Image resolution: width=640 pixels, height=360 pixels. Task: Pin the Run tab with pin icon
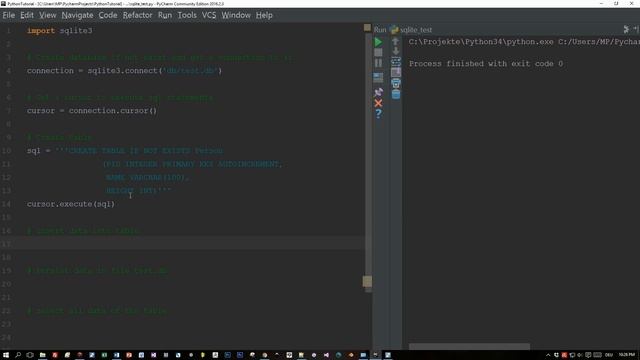[378, 92]
